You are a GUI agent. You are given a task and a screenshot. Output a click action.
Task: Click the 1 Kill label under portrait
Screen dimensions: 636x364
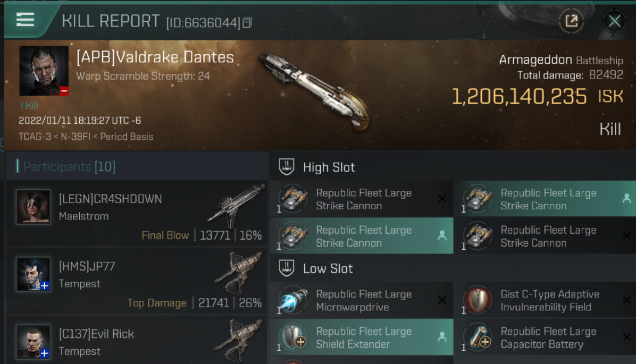[29, 106]
